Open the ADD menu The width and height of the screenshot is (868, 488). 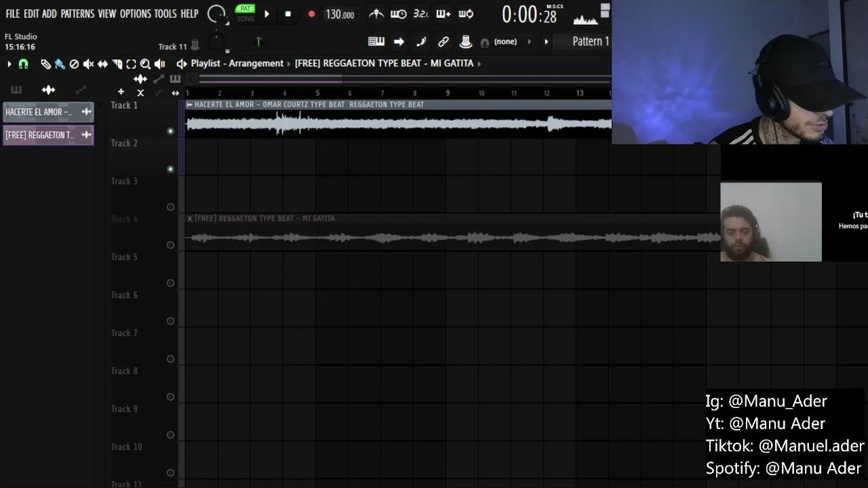pyautogui.click(x=50, y=14)
